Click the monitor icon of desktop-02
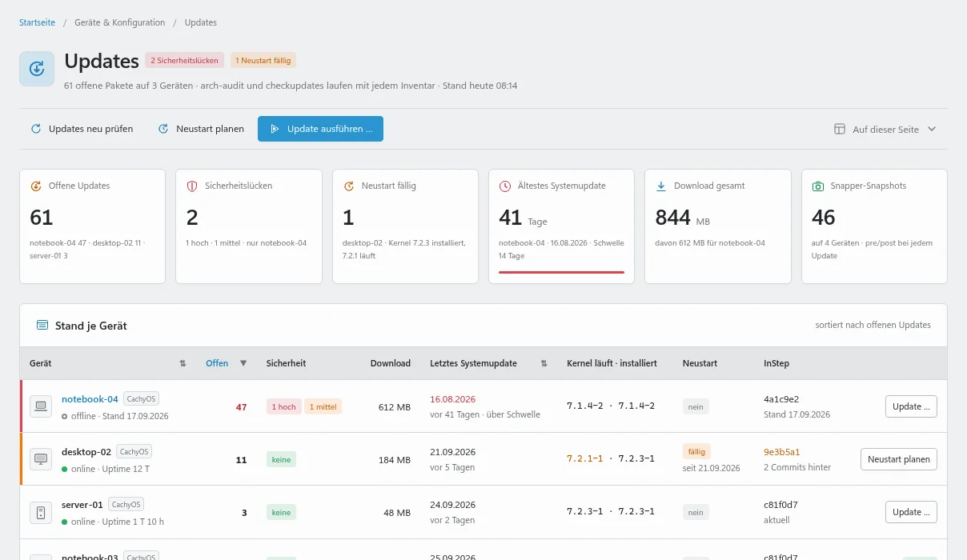967x560 pixels. point(41,459)
